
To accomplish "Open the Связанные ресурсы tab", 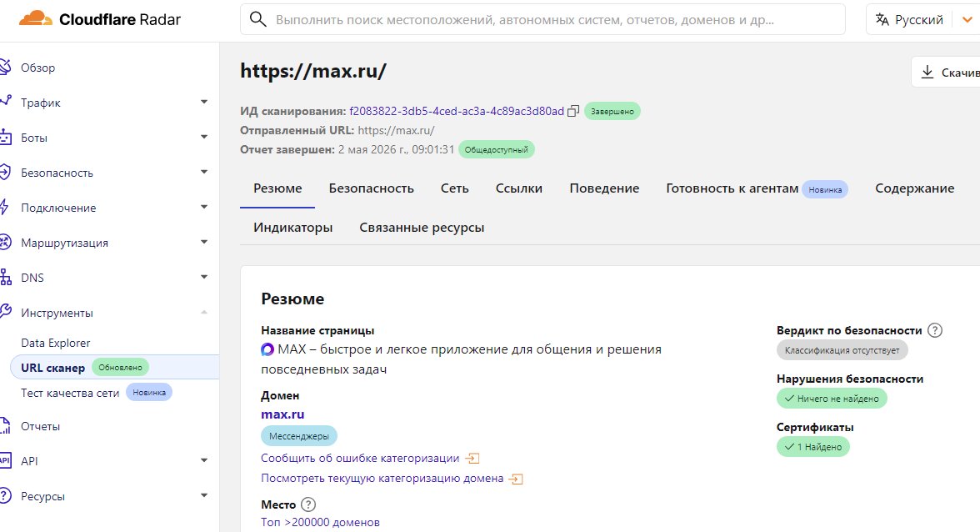I will [x=422, y=228].
